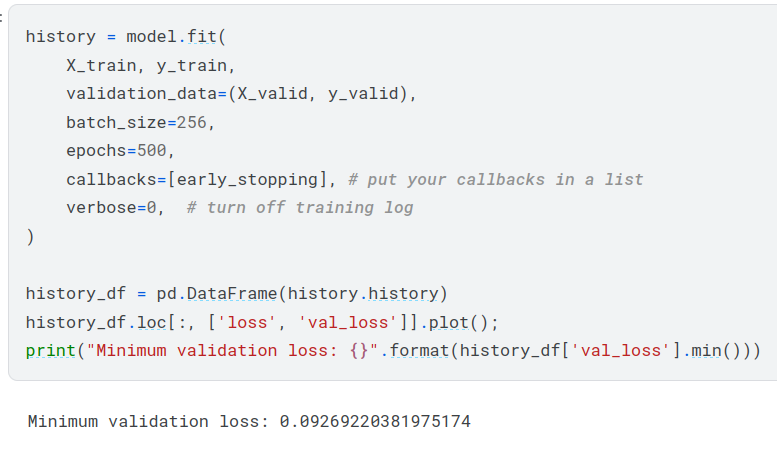
Task: Click the 'put your callbacks in a list' comment
Action: coord(495,180)
